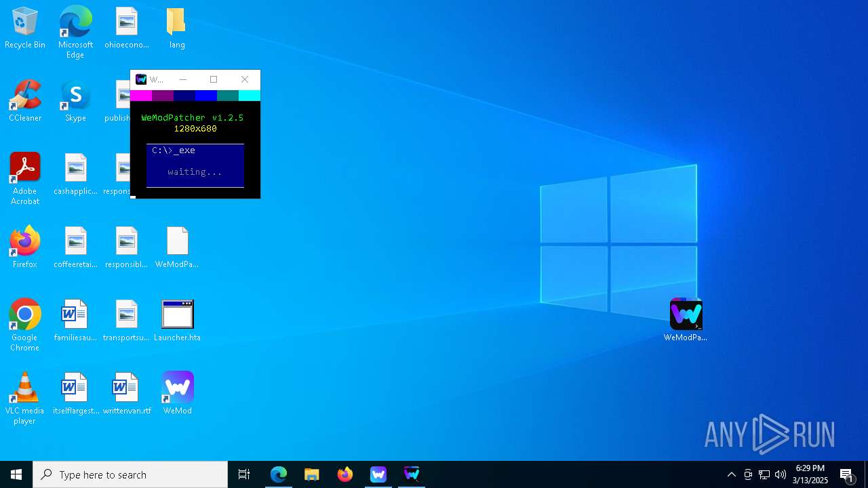
Task: Open volume control tray icon
Action: click(x=781, y=474)
